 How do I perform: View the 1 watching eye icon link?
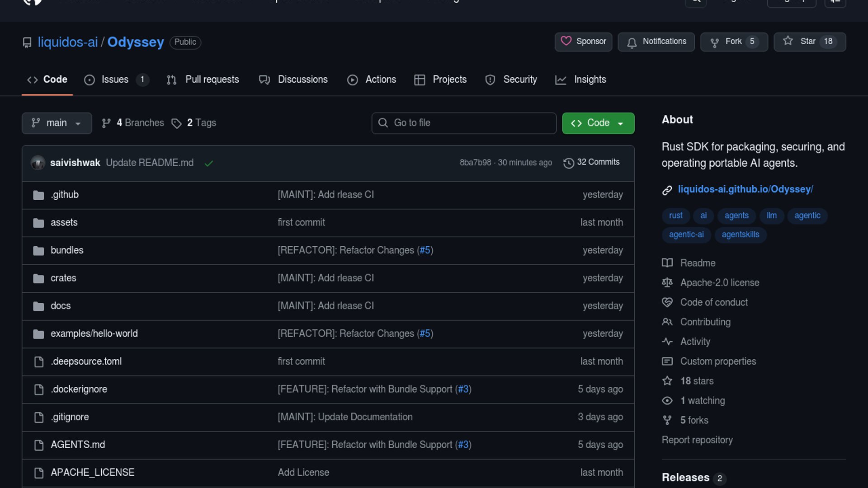pos(667,400)
